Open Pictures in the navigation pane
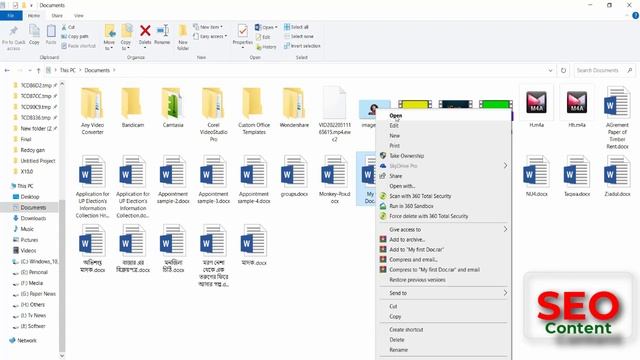640x360 pixels. point(29,240)
